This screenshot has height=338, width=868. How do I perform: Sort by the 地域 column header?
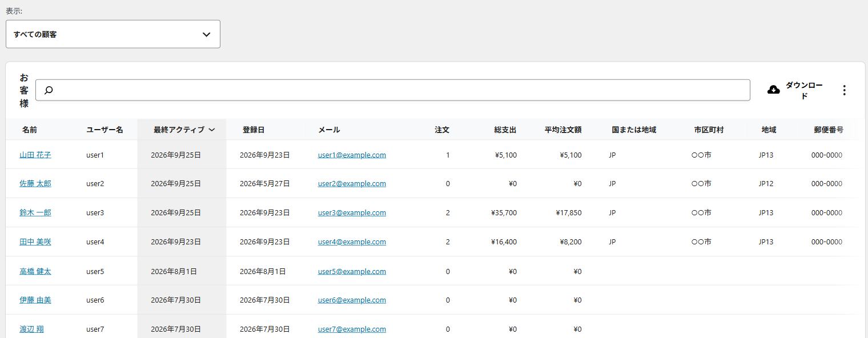pos(769,130)
